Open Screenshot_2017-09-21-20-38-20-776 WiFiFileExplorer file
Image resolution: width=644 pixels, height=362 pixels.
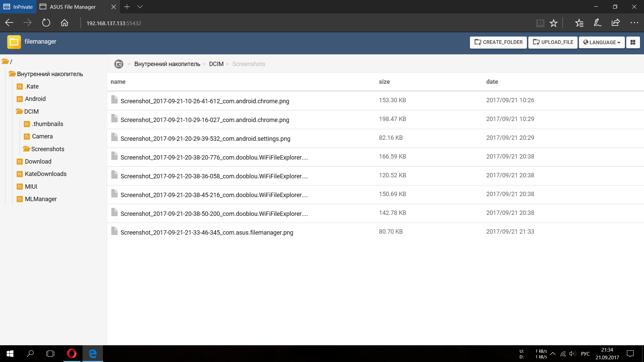(x=214, y=157)
